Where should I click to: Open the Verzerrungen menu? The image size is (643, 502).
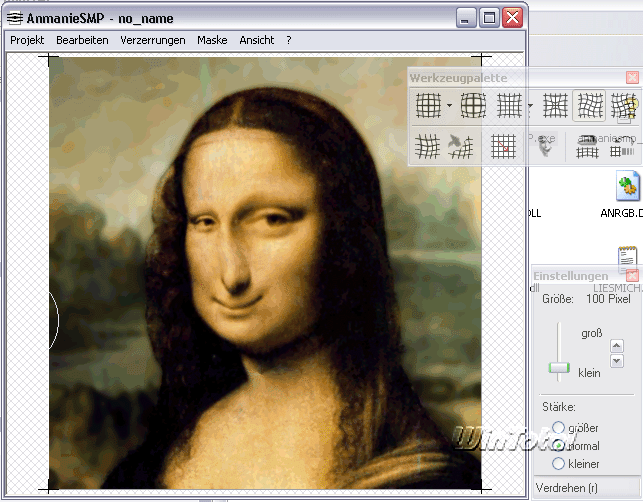point(152,40)
